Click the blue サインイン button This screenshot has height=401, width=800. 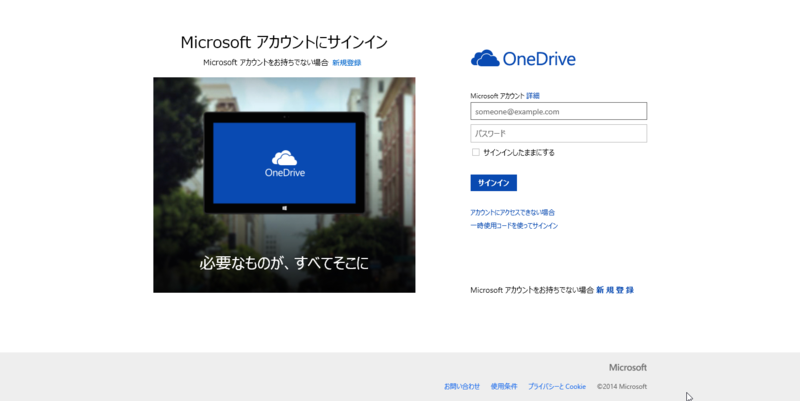[493, 183]
